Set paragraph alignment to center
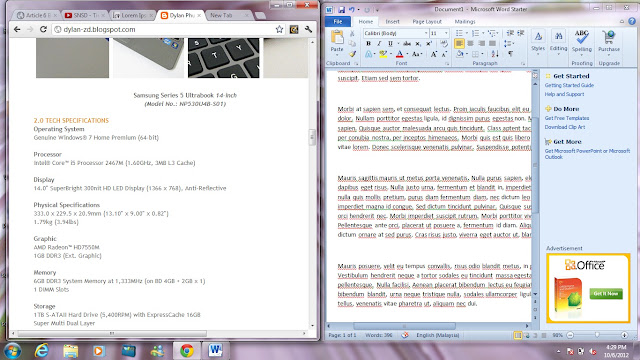640x360 pixels. (x=470, y=43)
